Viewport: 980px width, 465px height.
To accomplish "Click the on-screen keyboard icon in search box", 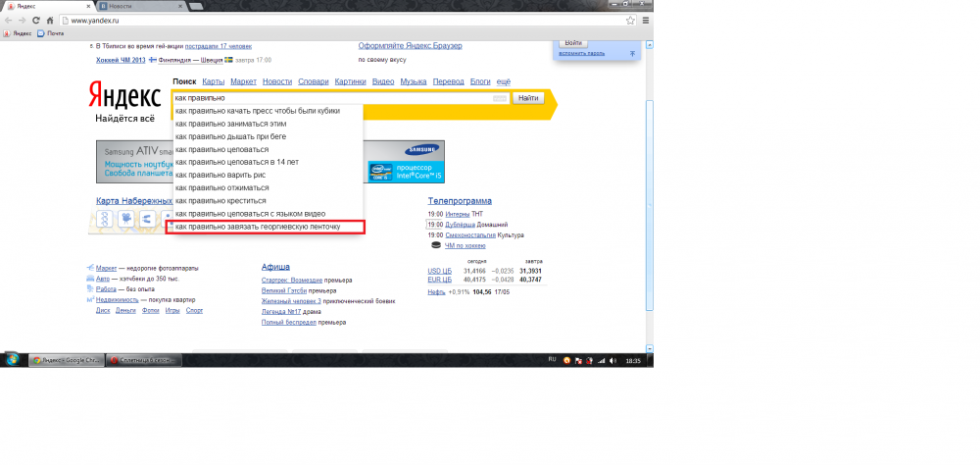I will (x=500, y=99).
